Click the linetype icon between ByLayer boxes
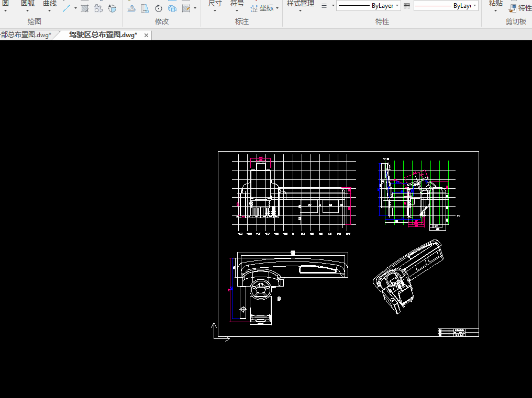Screen dimensions: 532x398 pyautogui.click(x=407, y=6)
